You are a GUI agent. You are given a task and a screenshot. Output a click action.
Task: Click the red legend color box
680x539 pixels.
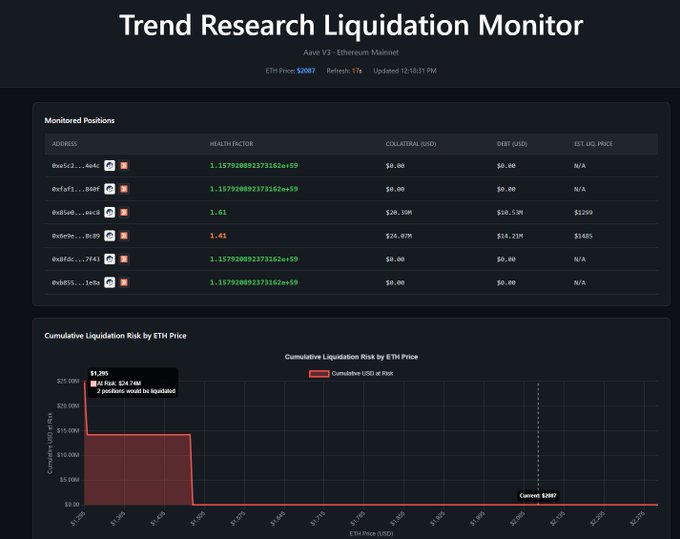pyautogui.click(x=318, y=373)
